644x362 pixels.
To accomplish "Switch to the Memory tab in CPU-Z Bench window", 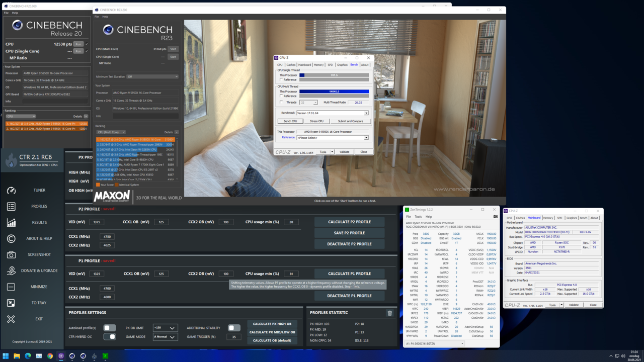I will (x=318, y=65).
